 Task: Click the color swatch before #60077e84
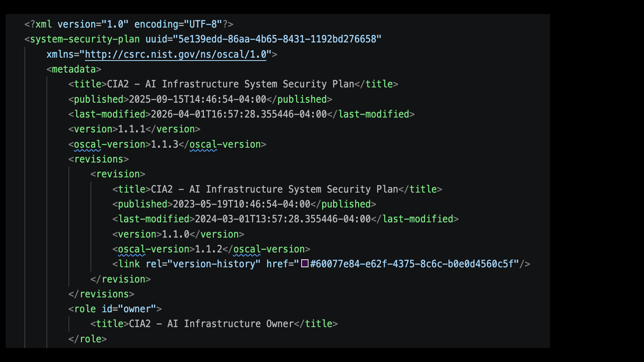(x=305, y=263)
